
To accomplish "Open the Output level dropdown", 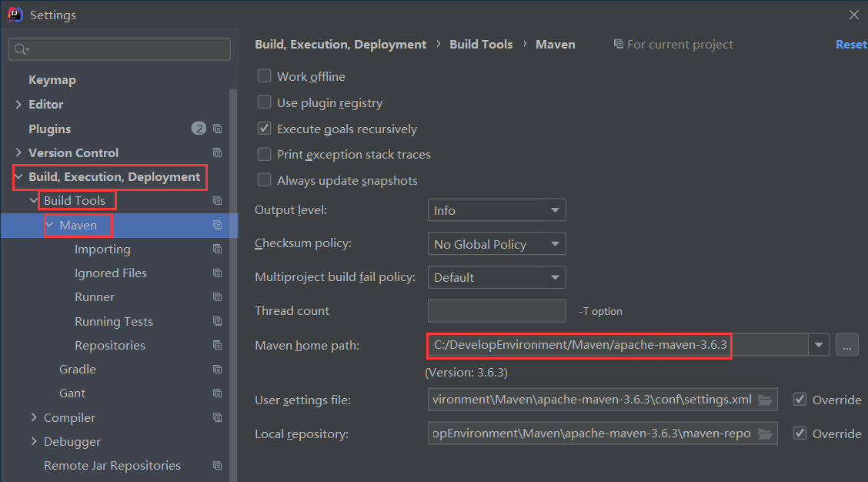I will (x=496, y=210).
